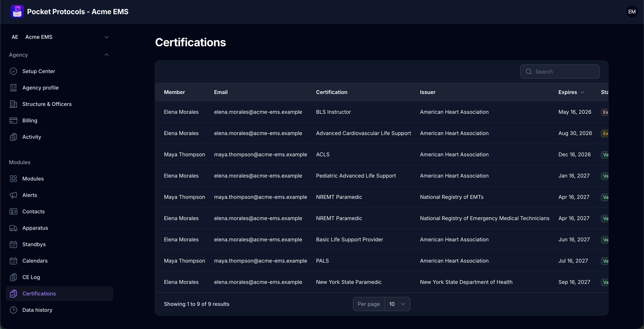Click the Email column header
The height and width of the screenshot is (329, 644).
click(221, 92)
